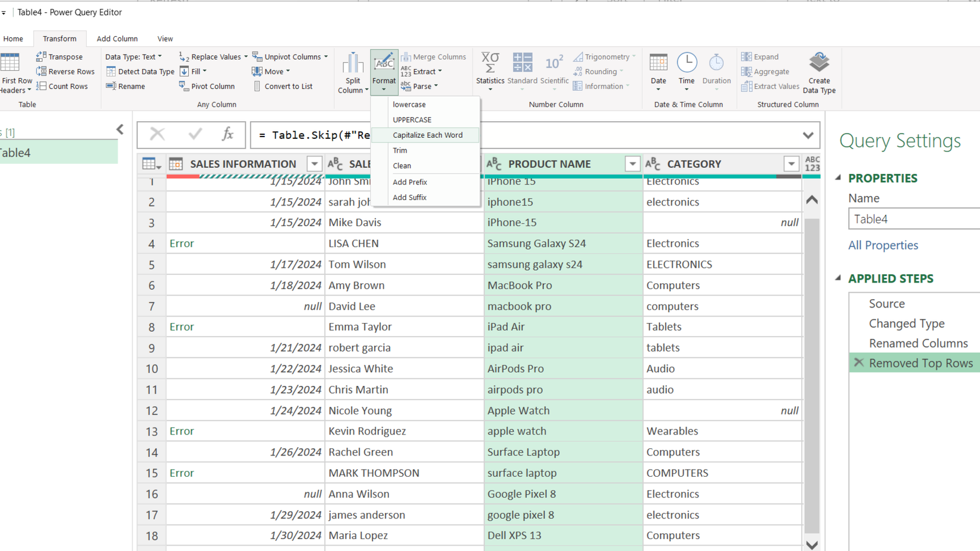Select Convert to List
The height and width of the screenshot is (551, 980).
tap(287, 86)
